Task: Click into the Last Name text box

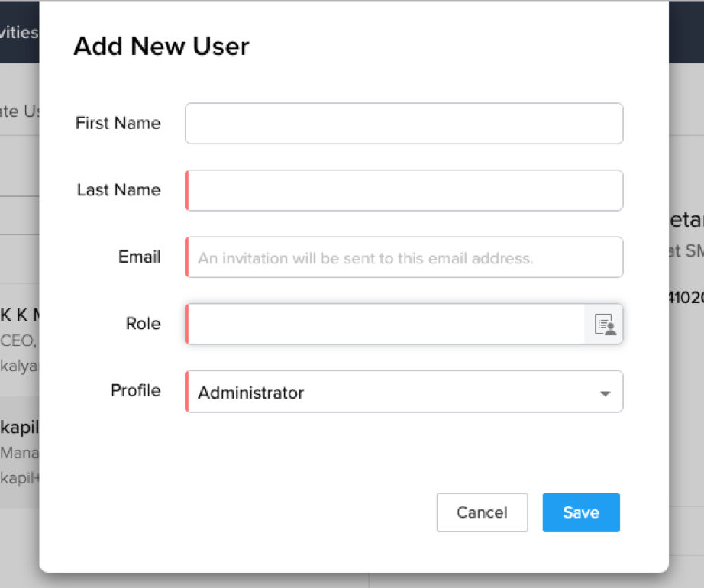Action: coord(404,190)
